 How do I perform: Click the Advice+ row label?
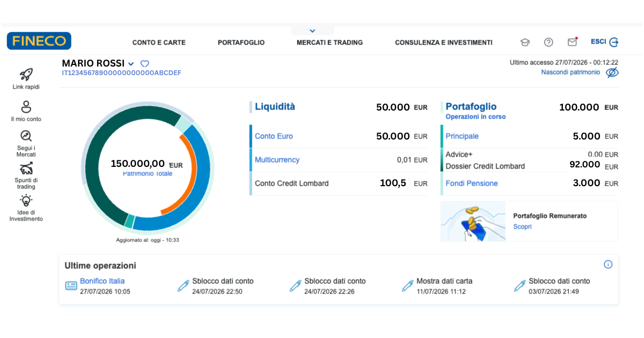tap(459, 154)
